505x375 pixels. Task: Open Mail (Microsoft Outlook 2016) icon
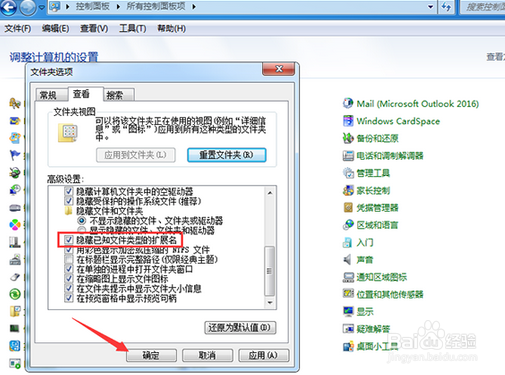pyautogui.click(x=348, y=103)
